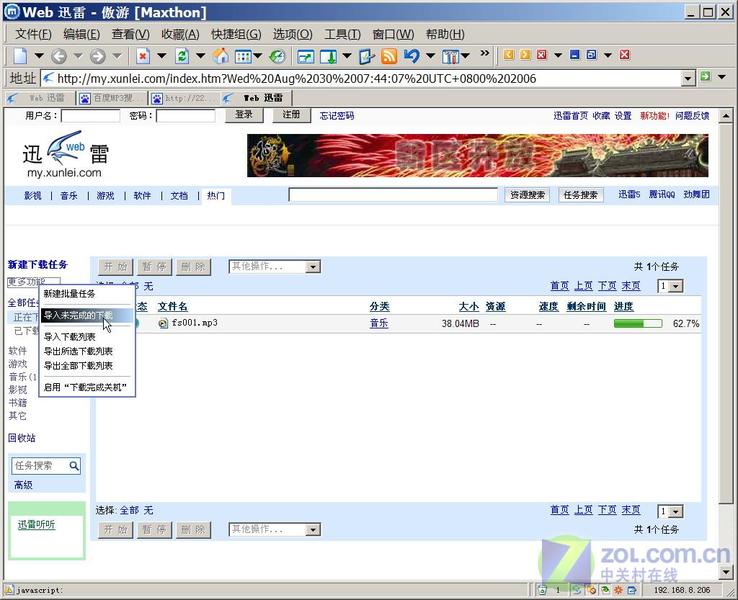738x600 pixels.
Task: Click the 38.04MB size value
Action: [x=460, y=324]
